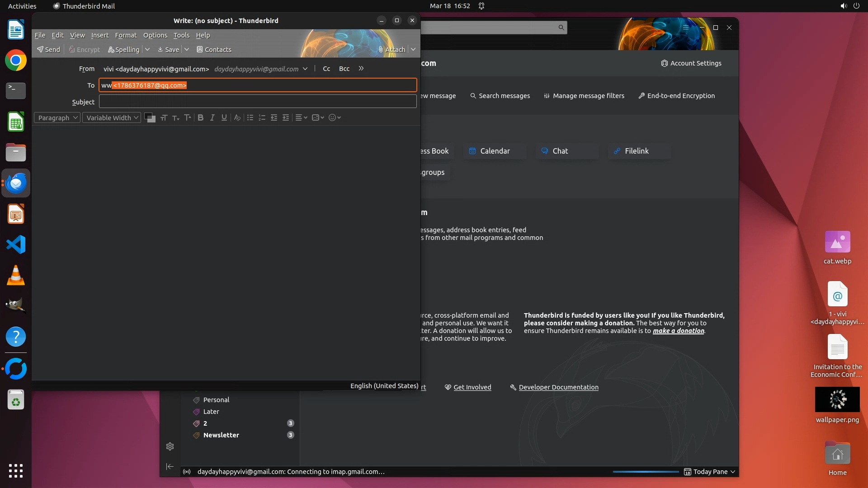Toggle underline text formatting
The image size is (868, 488).
point(224,117)
